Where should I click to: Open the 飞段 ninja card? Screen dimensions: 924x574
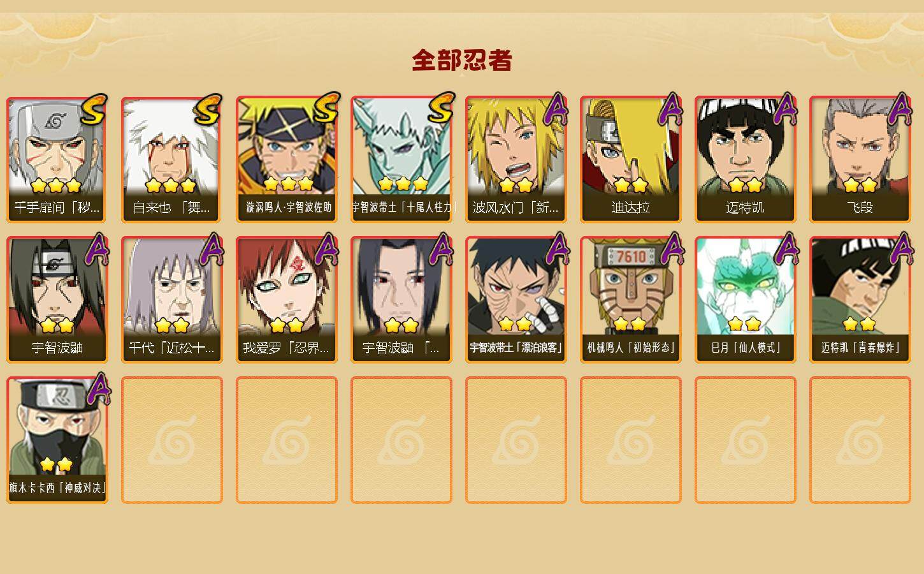pyautogui.click(x=860, y=159)
